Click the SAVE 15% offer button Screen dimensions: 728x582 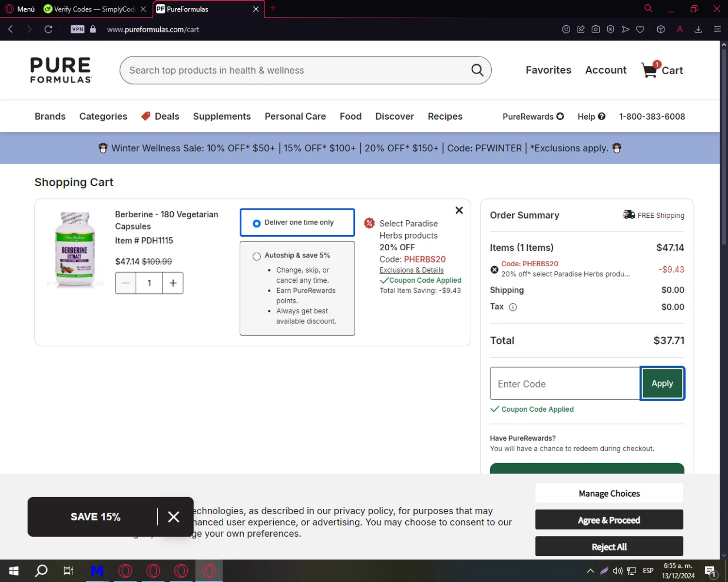96,517
